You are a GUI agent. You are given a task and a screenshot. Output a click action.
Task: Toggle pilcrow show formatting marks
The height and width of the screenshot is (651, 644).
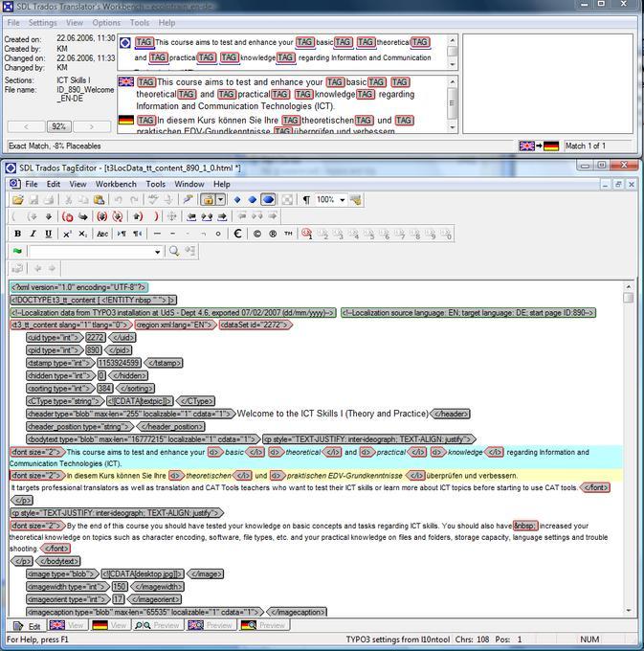click(x=306, y=200)
